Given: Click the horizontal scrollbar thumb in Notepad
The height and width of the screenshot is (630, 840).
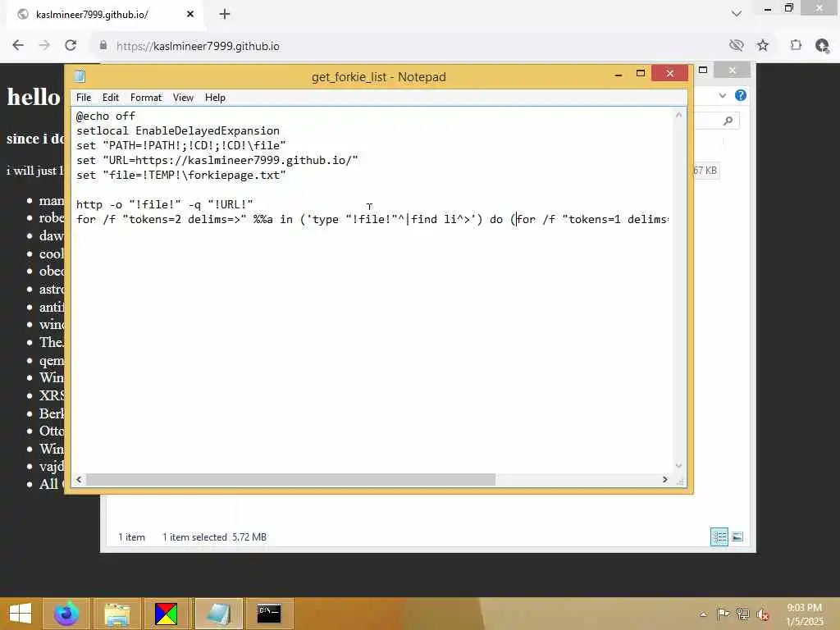Looking at the screenshot, I should tap(291, 479).
